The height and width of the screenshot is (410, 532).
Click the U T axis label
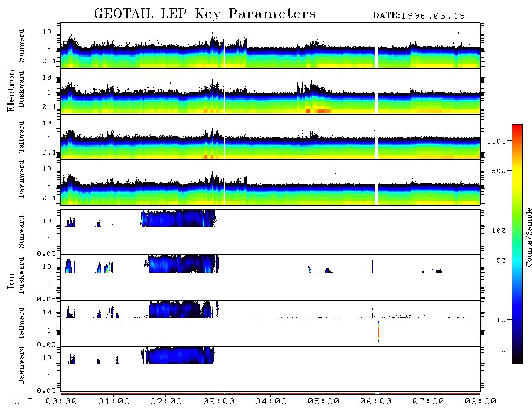coord(23,402)
